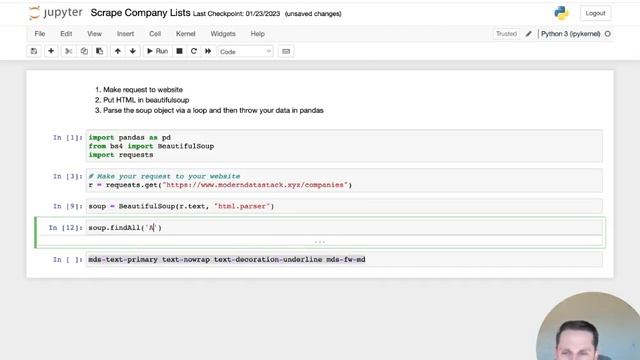Open the Insert menu
The image size is (640, 360).
[125, 34]
